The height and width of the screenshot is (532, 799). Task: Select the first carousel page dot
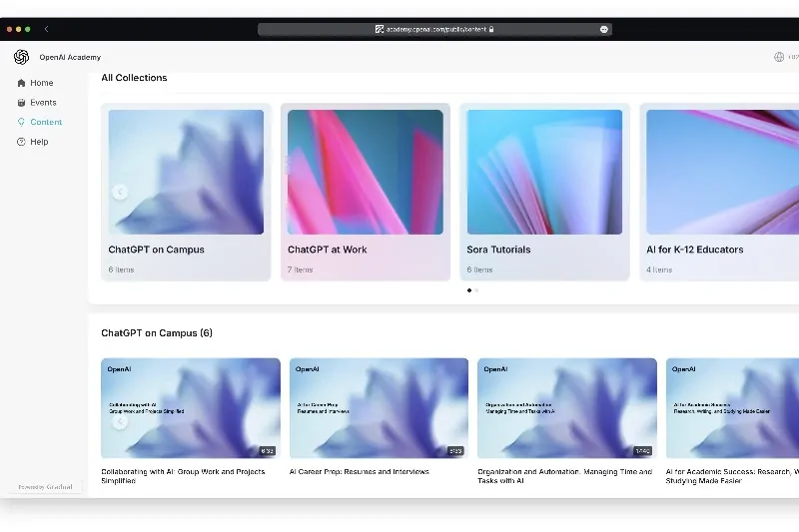coord(469,290)
